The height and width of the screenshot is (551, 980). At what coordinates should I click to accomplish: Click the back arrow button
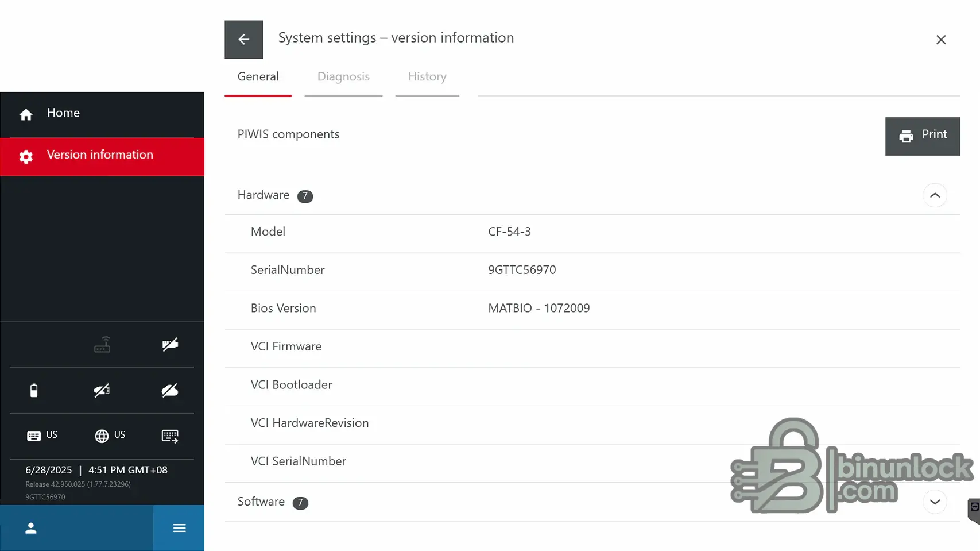[x=243, y=40]
